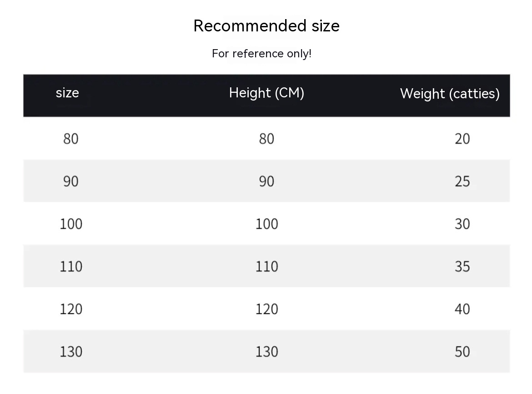Pick size column value 100
This screenshot has height=394, width=532.
click(x=71, y=224)
